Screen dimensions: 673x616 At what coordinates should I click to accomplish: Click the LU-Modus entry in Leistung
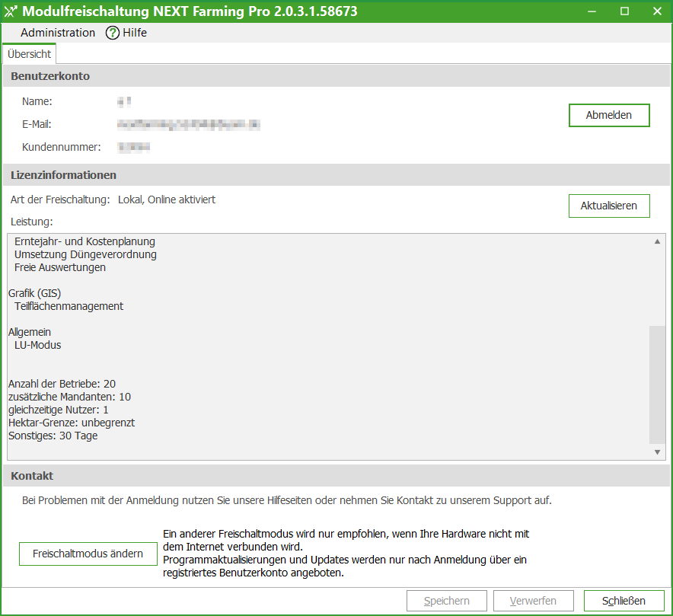[x=38, y=345]
